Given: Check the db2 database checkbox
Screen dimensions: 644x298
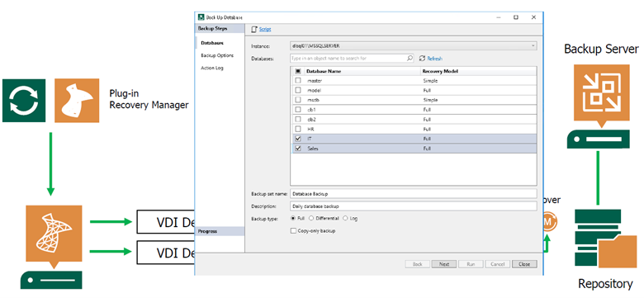Looking at the screenshot, I should tap(298, 120).
